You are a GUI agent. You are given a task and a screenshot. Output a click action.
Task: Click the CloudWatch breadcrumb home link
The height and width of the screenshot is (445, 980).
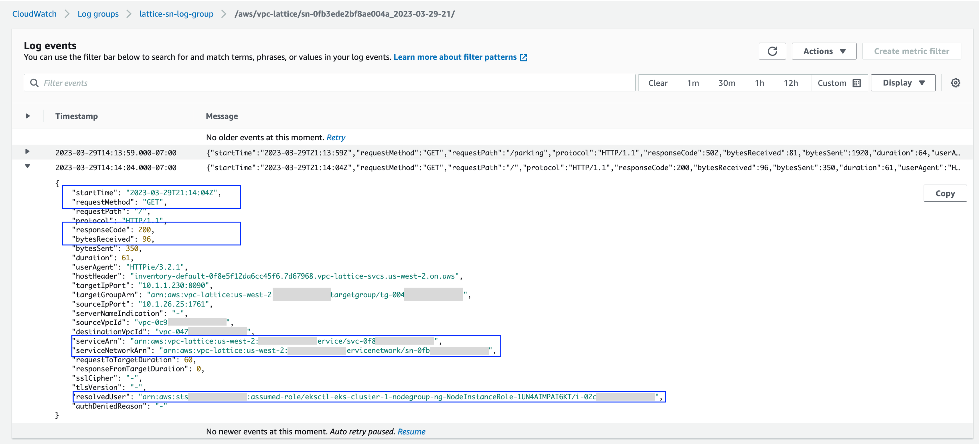click(34, 14)
